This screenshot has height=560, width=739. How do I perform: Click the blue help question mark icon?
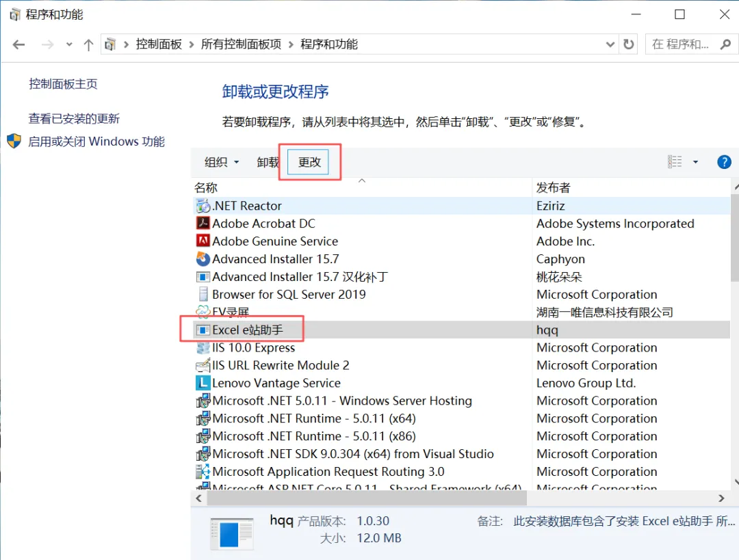[x=724, y=162]
